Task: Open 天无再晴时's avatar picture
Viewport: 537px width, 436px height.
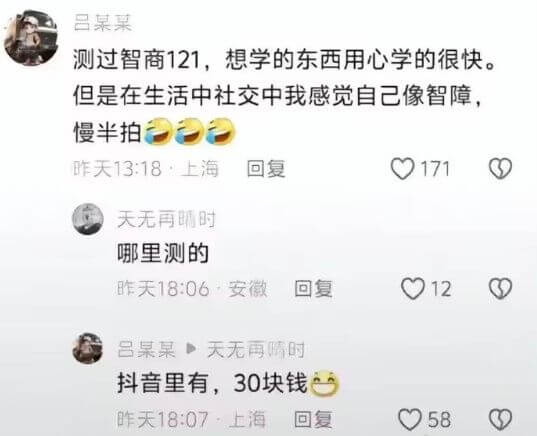Action: (x=88, y=219)
